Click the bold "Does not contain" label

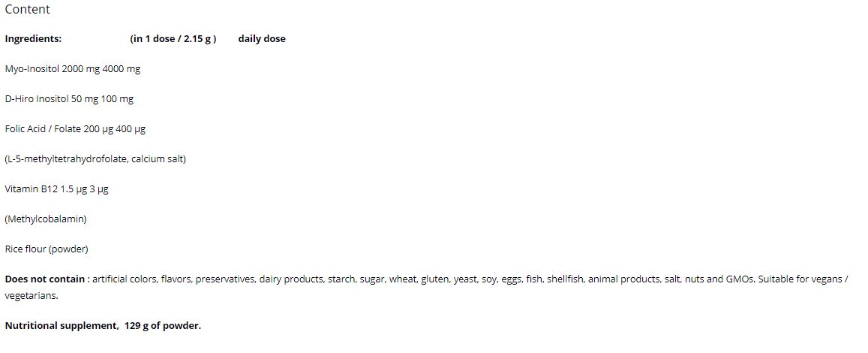45,279
